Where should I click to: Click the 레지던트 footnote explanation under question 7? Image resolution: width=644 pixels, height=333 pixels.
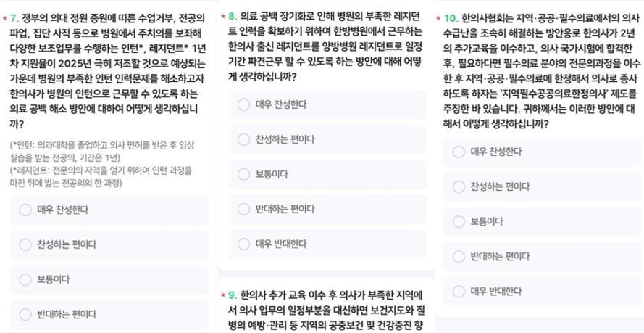tap(101, 177)
